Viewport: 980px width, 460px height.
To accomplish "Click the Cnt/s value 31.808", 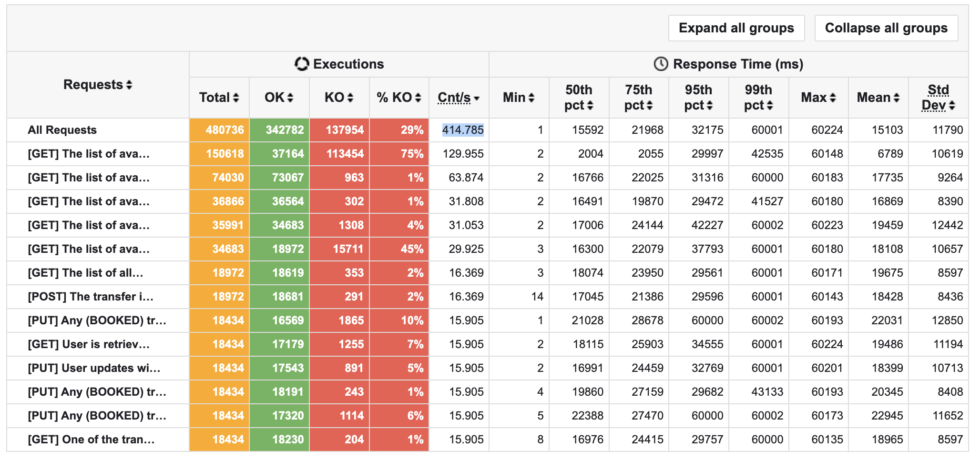I will [466, 201].
